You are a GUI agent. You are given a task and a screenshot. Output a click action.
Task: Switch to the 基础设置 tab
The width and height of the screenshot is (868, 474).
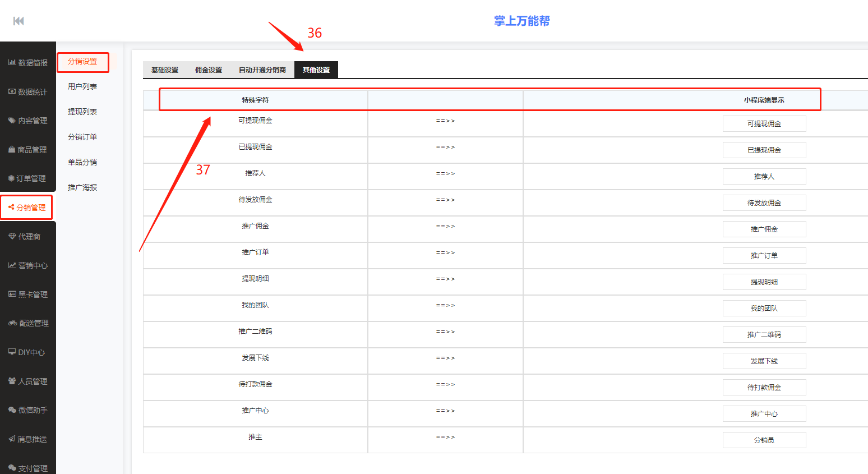point(165,70)
